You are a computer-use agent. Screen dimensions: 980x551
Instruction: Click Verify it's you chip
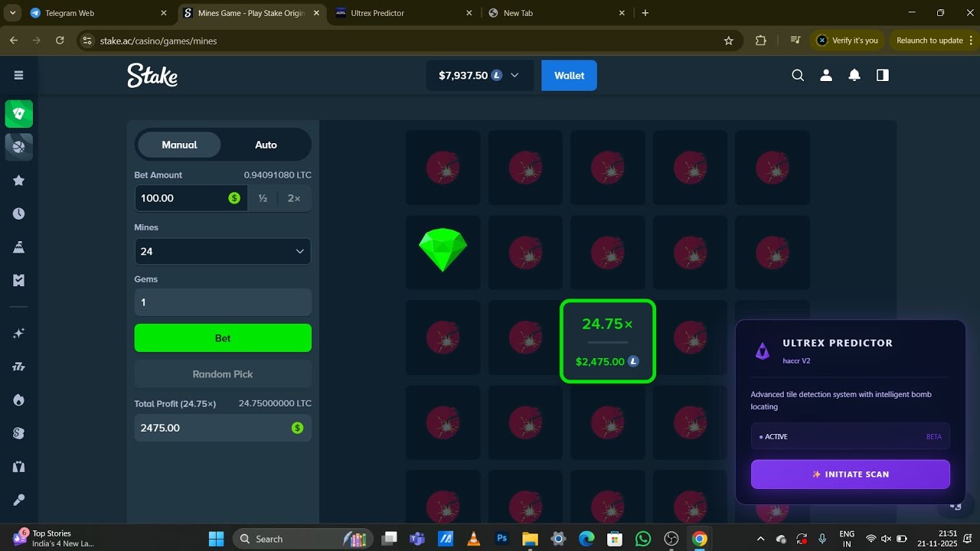[x=847, y=41]
